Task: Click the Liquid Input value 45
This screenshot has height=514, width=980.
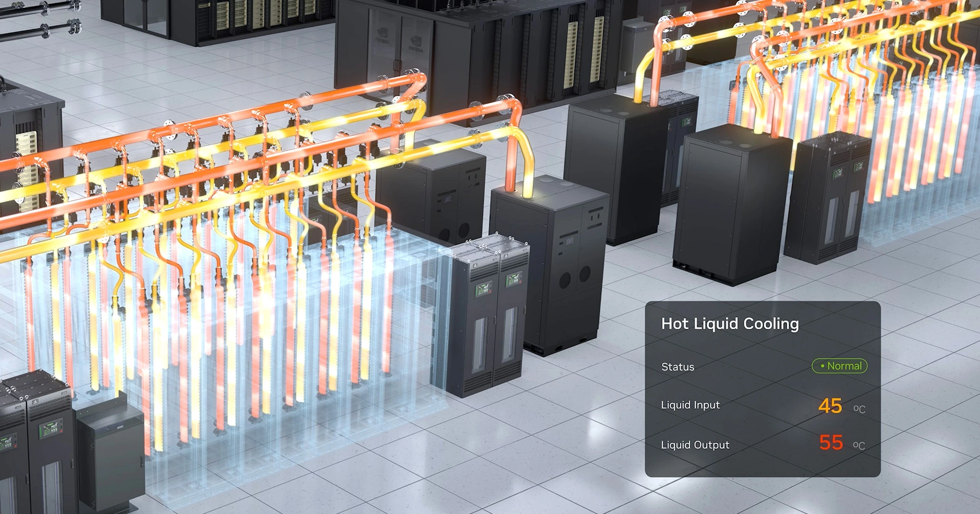Action: tap(830, 406)
